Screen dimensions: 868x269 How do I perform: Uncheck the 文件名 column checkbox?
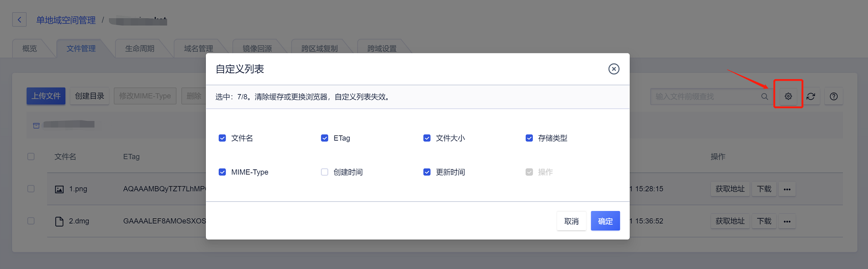pyautogui.click(x=222, y=138)
